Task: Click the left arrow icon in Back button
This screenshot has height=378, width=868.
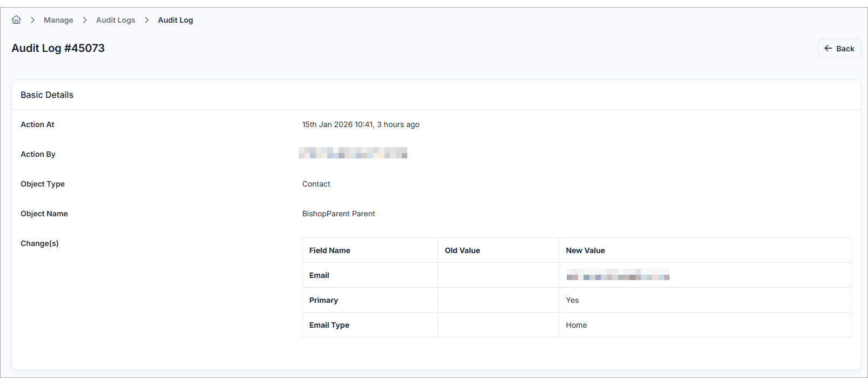Action: click(828, 49)
